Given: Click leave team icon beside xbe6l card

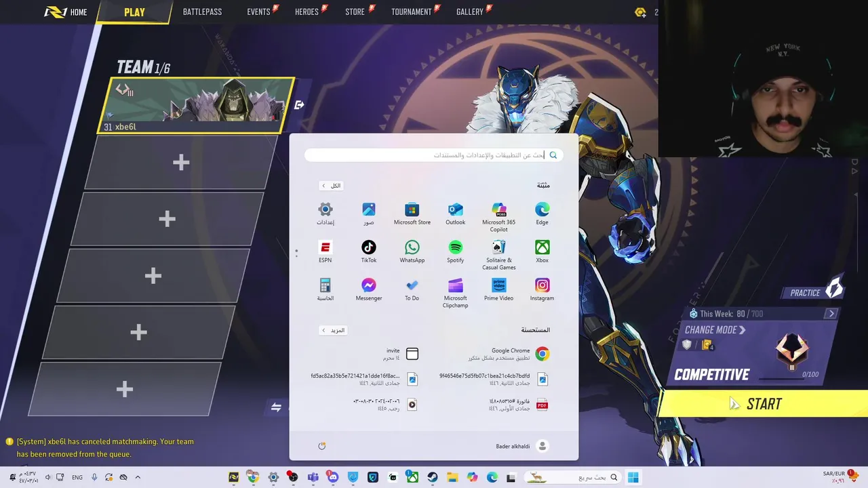Looking at the screenshot, I should pos(299,105).
